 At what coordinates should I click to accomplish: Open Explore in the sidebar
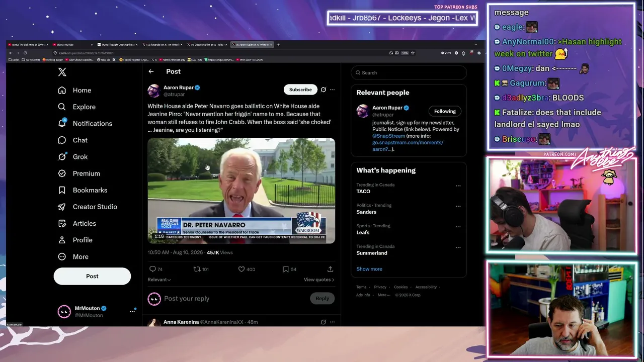pos(76,107)
